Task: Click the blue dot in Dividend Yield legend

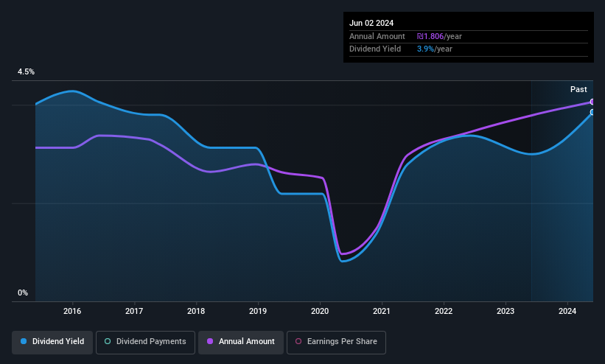Action: tap(24, 341)
